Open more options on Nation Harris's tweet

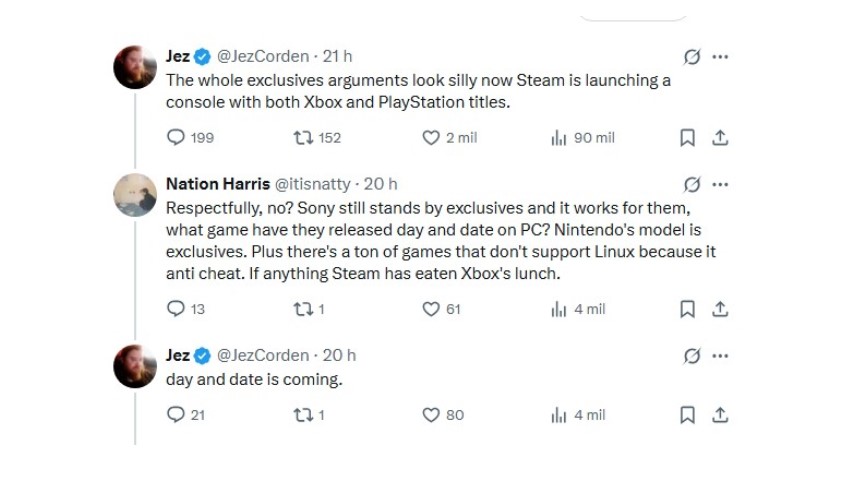pos(720,184)
